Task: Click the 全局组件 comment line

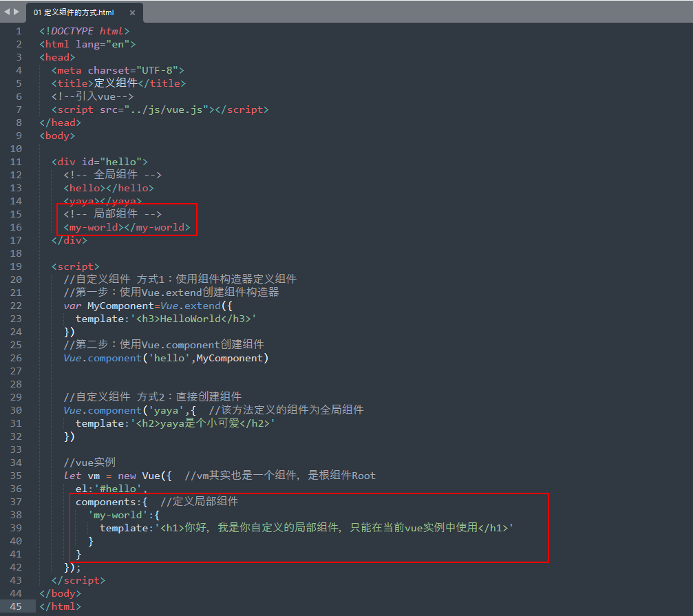Action: 113,175
